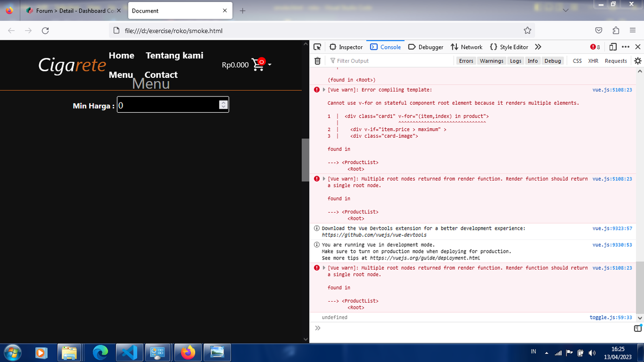Viewport: 644px width, 362px height.
Task: Open Visual Studio Code from the taskbar
Action: click(x=129, y=352)
